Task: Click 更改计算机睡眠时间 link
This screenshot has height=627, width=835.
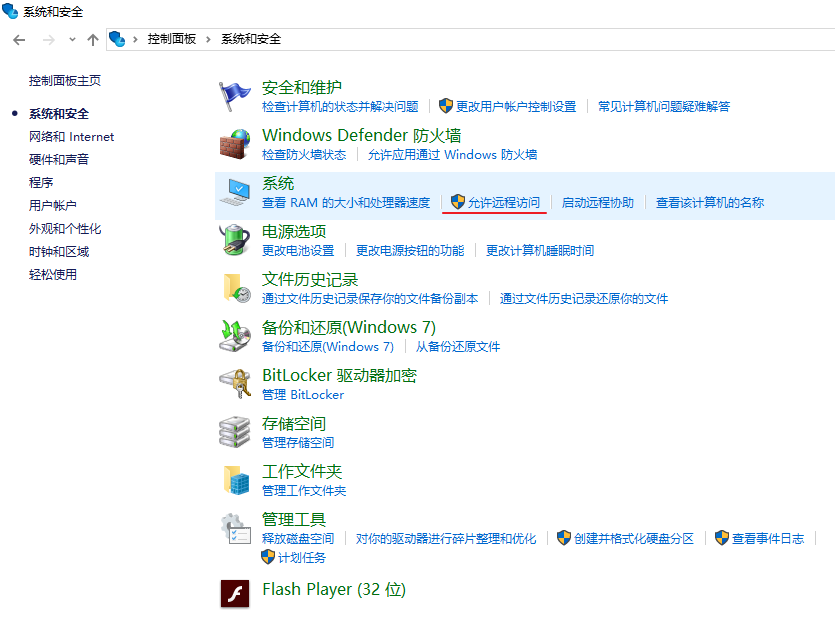Action: pos(540,250)
